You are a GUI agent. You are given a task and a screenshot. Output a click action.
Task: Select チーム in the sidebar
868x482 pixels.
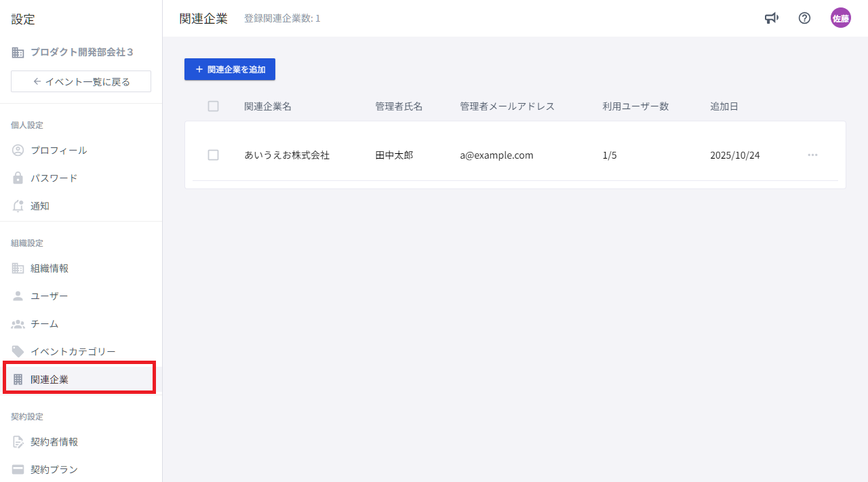[44, 324]
